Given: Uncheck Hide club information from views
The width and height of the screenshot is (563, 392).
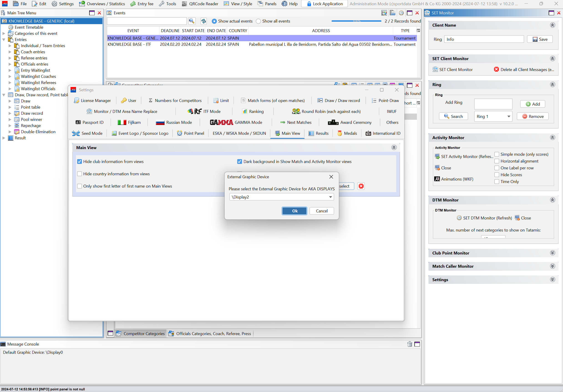Looking at the screenshot, I should click(x=79, y=161).
